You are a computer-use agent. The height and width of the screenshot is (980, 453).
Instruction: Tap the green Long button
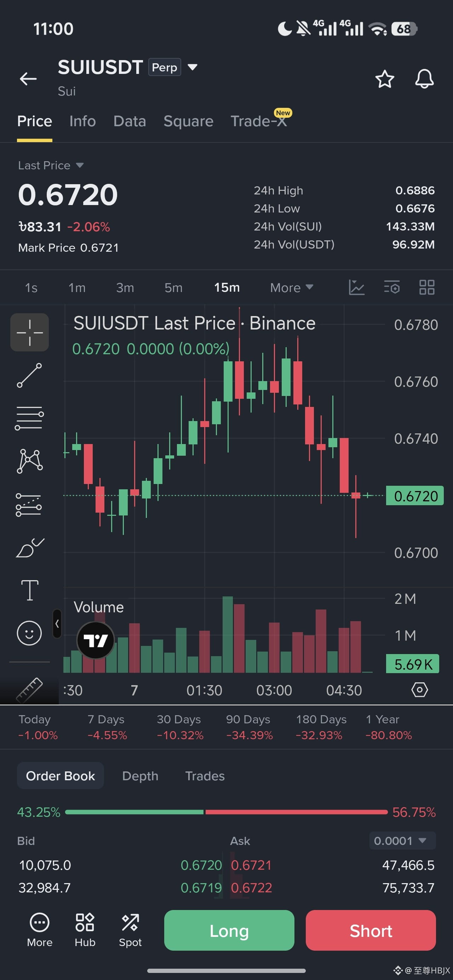click(229, 930)
